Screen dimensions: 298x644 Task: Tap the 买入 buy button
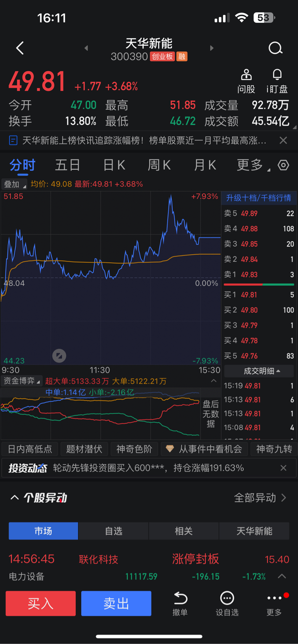[x=41, y=603]
